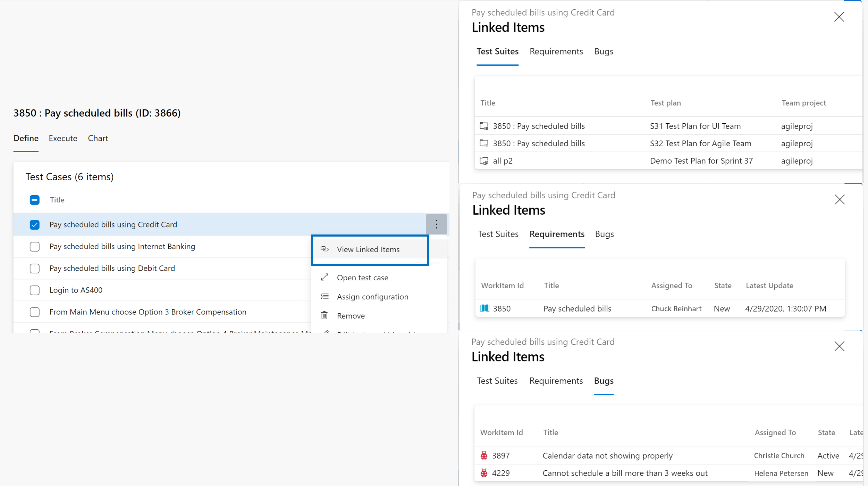Click Test Suites tab in bottom Linked Items panel
Screen dimensions: 868x486
pos(497,380)
